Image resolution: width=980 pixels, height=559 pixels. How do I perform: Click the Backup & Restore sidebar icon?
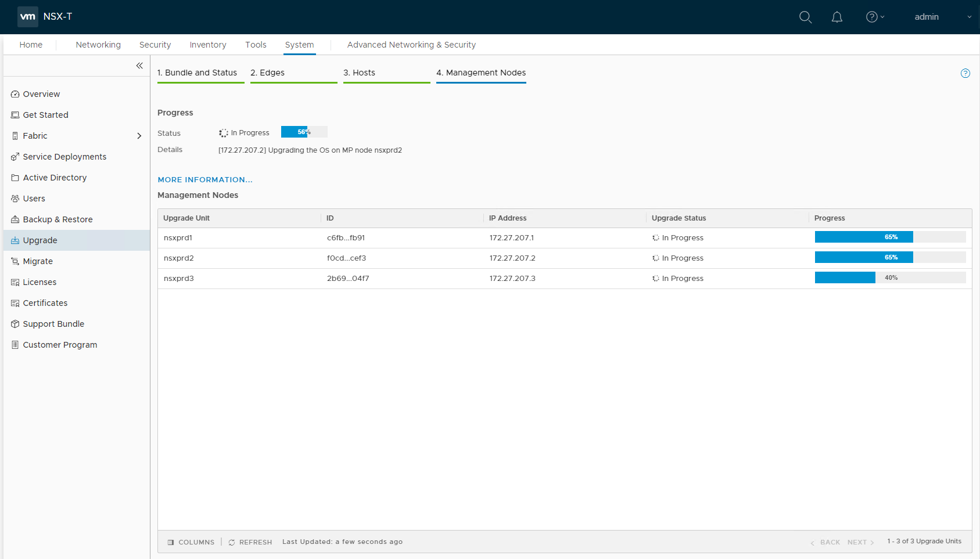(15, 219)
